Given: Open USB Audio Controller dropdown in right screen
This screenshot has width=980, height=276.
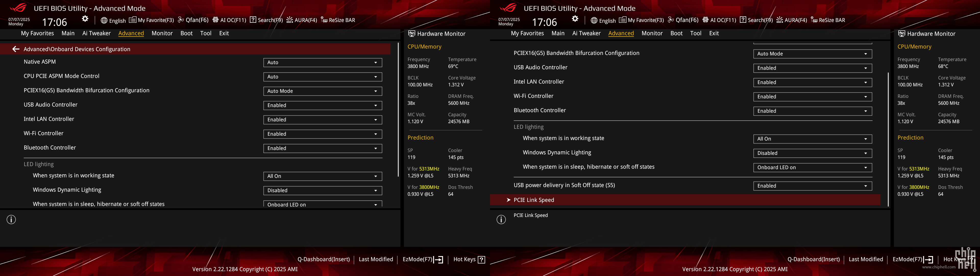Looking at the screenshot, I should coord(813,68).
